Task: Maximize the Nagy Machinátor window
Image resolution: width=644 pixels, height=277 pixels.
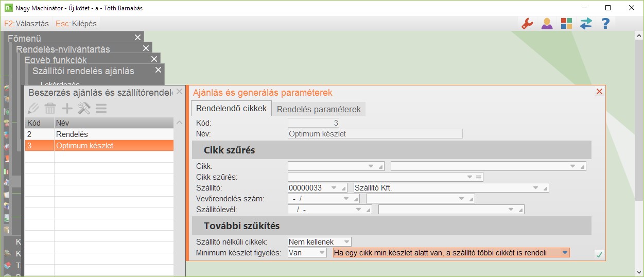Action: [x=608, y=8]
